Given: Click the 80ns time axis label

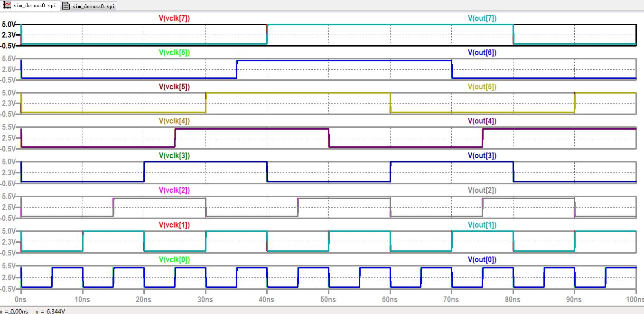Looking at the screenshot, I should point(513,300).
